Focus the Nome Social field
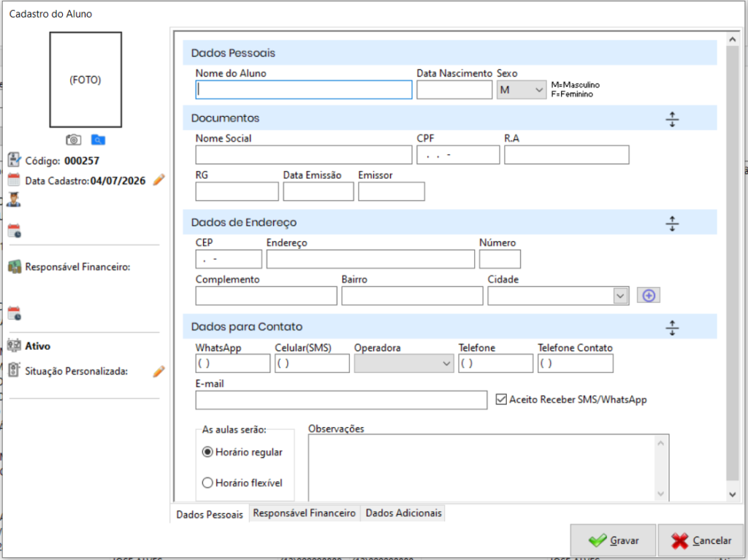Viewport: 748px width, 560px height. point(304,155)
